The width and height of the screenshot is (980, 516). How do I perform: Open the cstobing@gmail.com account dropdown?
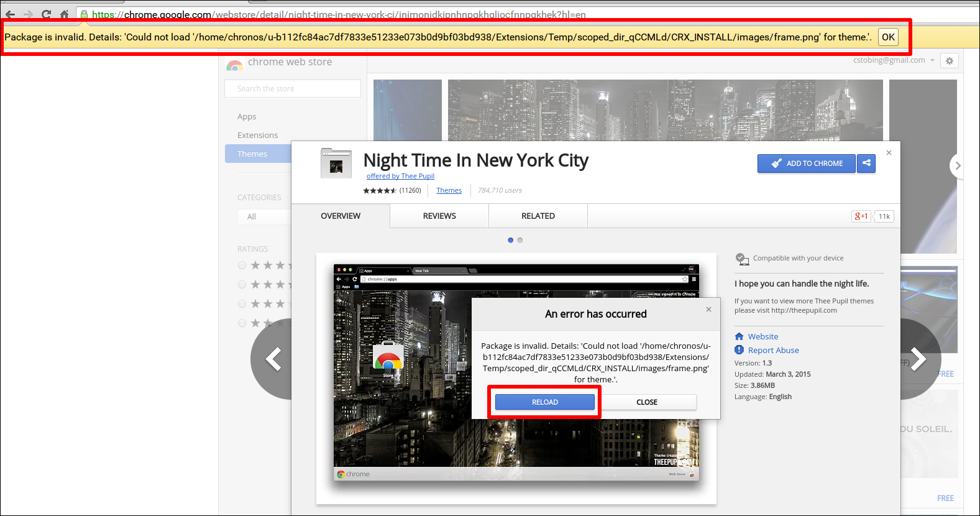[894, 60]
